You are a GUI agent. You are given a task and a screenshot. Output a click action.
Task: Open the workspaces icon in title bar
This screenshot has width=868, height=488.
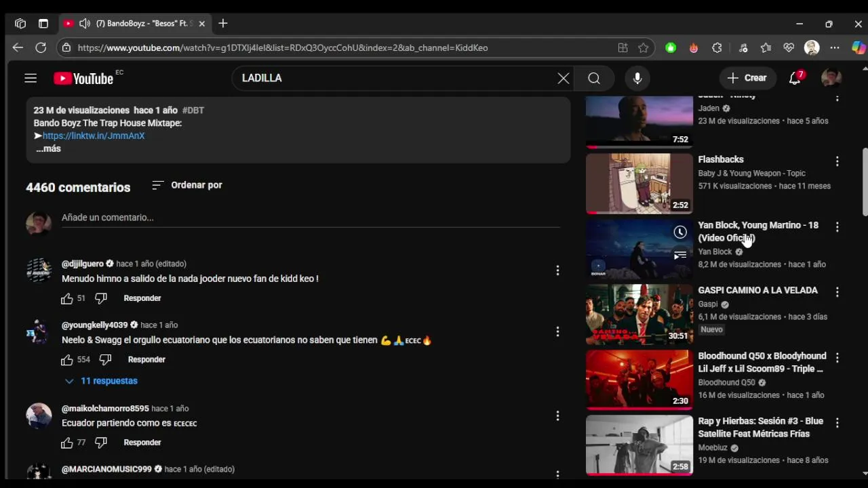[x=20, y=24]
